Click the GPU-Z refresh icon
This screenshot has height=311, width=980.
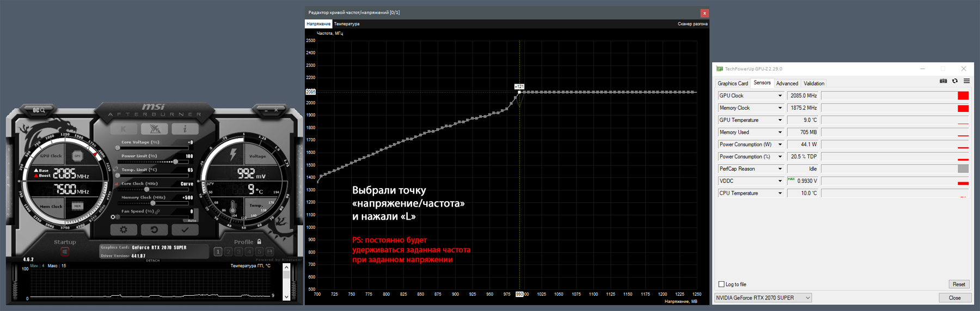pyautogui.click(x=955, y=81)
